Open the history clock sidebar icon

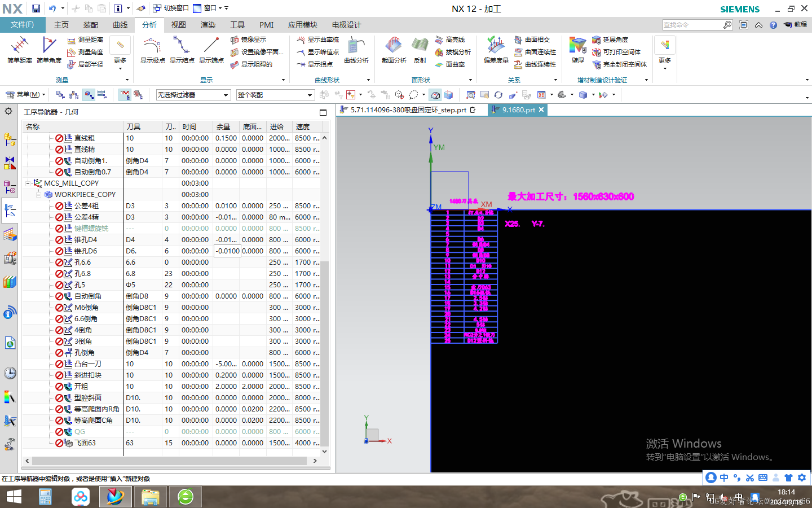click(10, 373)
